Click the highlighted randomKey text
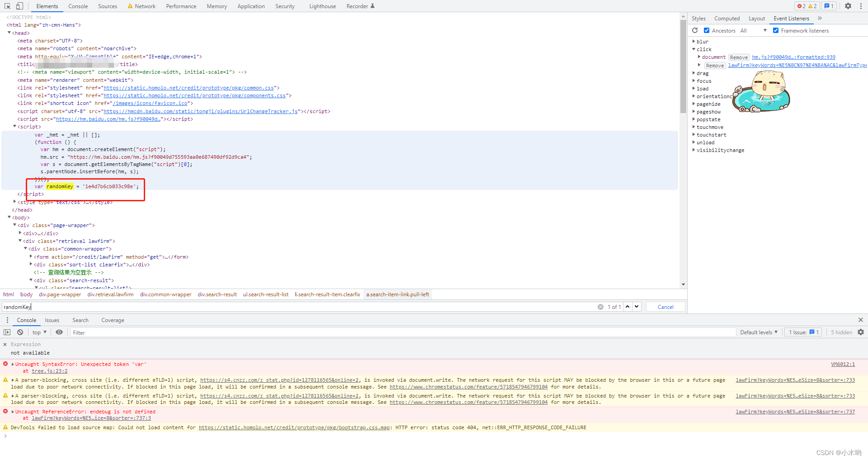The height and width of the screenshot is (460, 868). pos(60,186)
